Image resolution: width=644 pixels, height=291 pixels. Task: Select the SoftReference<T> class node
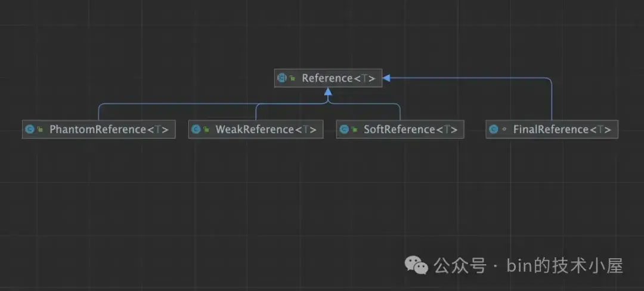coord(400,129)
